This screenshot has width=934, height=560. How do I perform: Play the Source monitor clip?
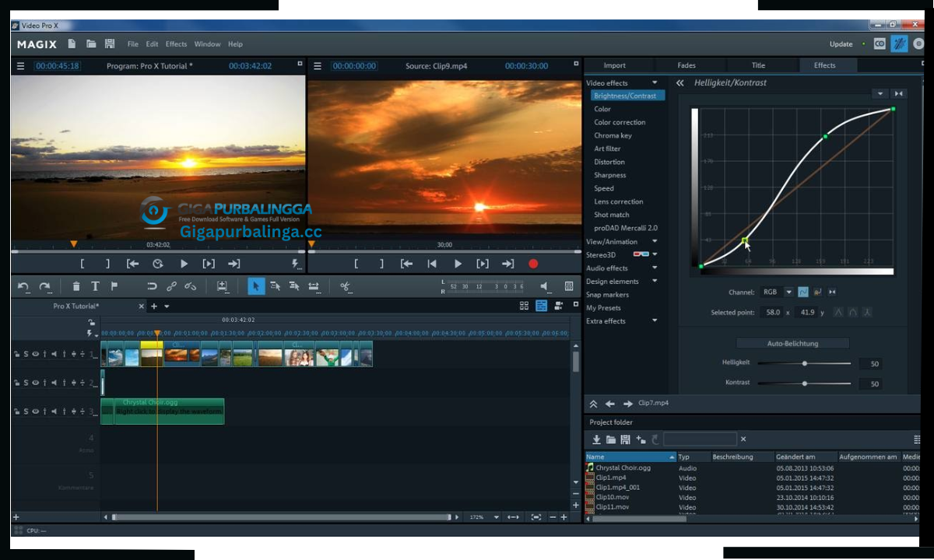(x=458, y=264)
